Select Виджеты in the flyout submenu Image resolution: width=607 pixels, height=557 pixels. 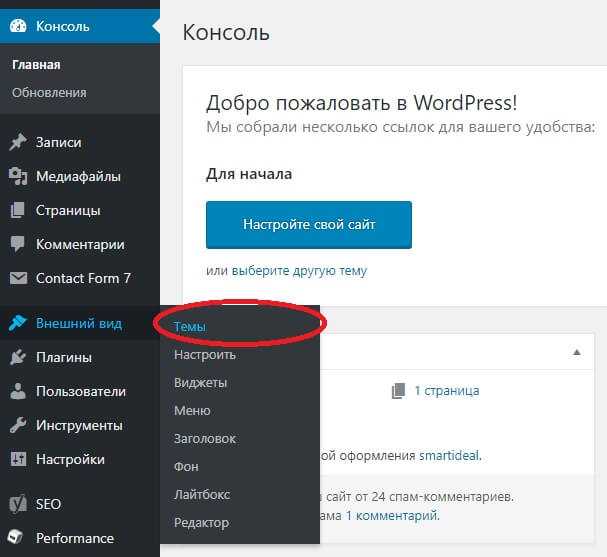tap(201, 382)
